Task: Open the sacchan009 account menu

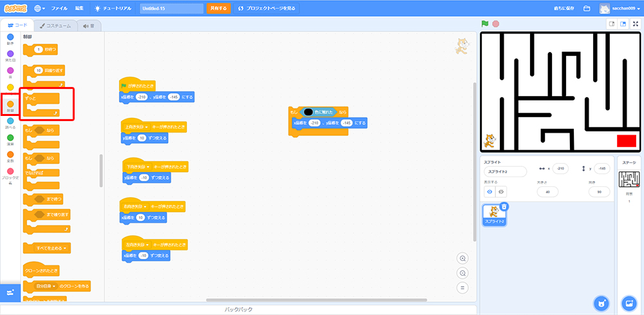Action: [620, 8]
